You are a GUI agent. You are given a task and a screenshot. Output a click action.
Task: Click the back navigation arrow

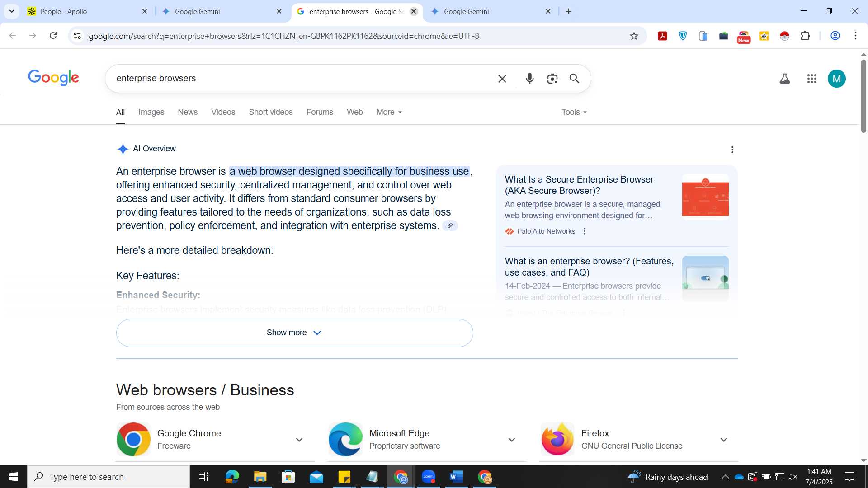(x=13, y=36)
